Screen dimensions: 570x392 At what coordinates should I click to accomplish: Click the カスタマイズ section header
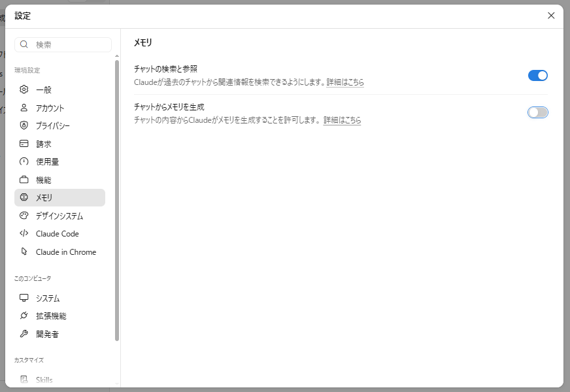point(29,360)
